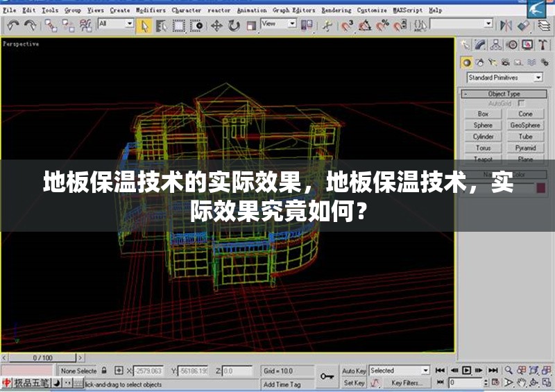This screenshot has width=555, height=392.
Task: Click the Sphere primitive button
Action: pyautogui.click(x=483, y=126)
